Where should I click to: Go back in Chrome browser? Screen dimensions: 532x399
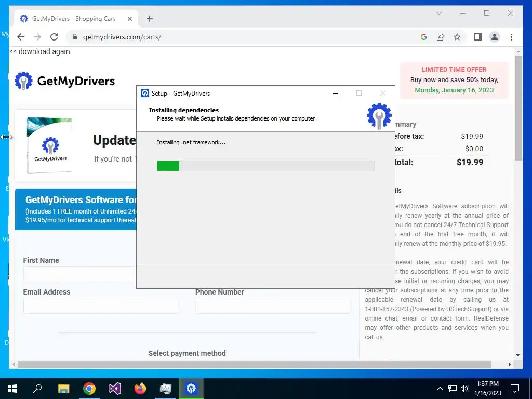coord(21,37)
